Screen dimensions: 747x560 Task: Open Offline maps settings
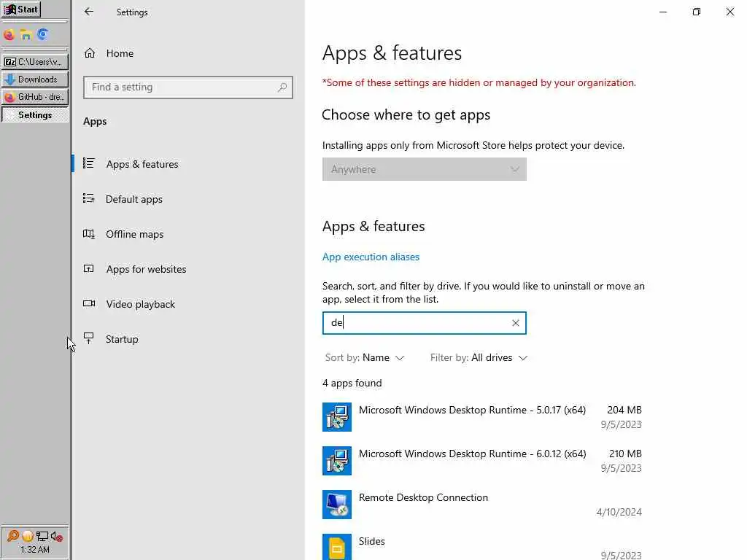point(135,234)
